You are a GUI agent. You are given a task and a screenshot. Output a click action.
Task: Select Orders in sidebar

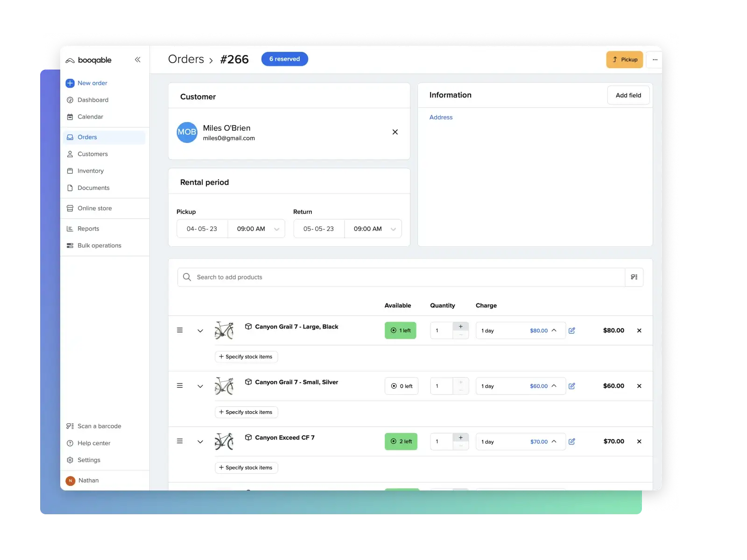click(x=104, y=137)
